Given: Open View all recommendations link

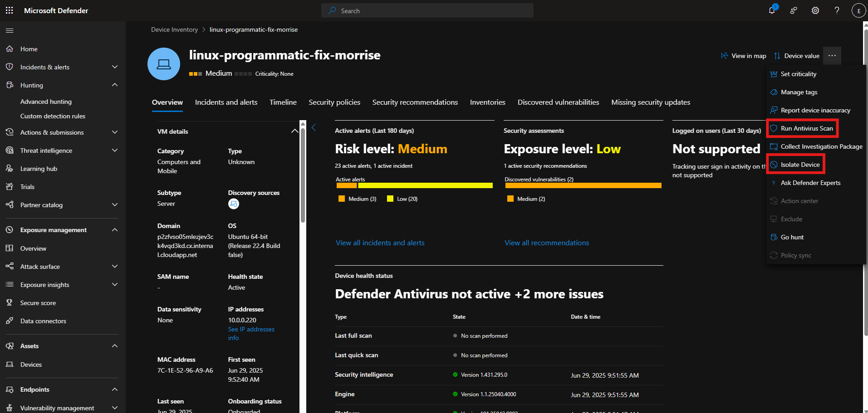Looking at the screenshot, I should [x=547, y=243].
